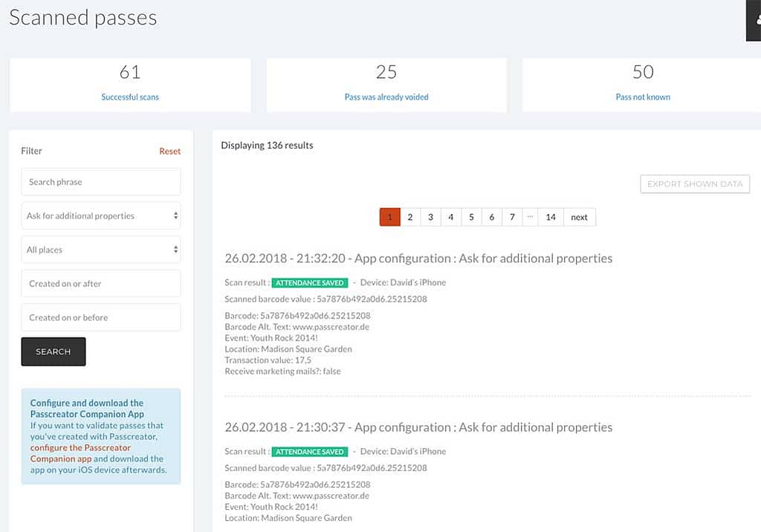Screen dimensions: 761x532
Task: Click the Receive marketing mails?: false line
Action: 282,372
